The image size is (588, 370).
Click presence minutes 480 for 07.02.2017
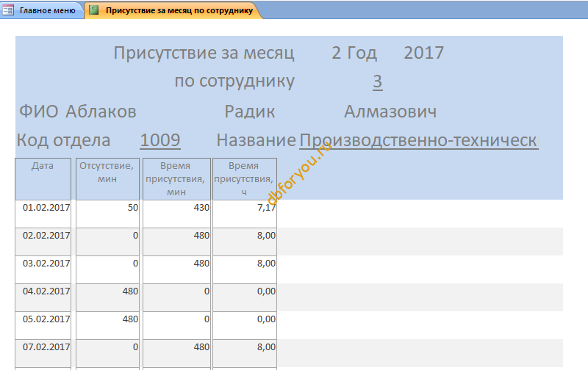click(176, 353)
